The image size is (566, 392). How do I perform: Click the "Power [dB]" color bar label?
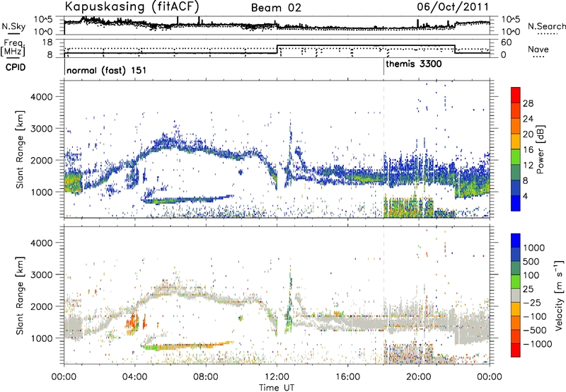pos(540,149)
